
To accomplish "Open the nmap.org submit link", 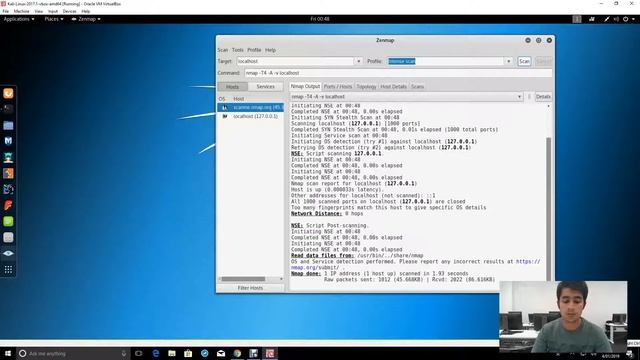I will (416, 264).
